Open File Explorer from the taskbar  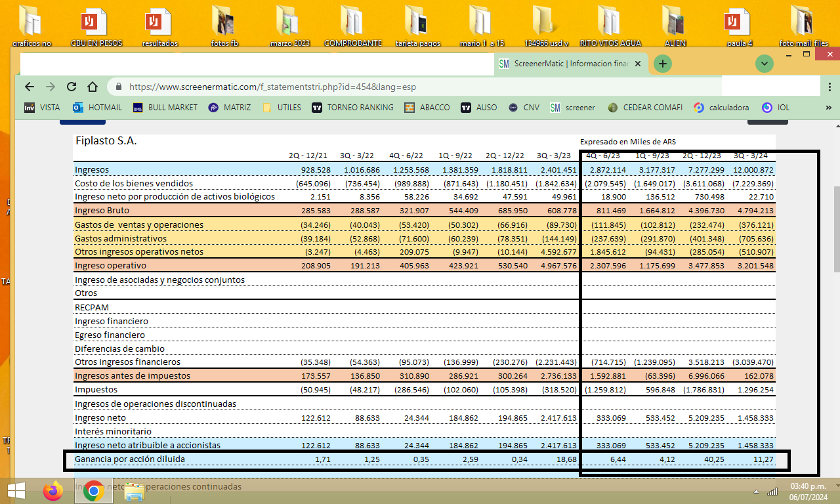[x=135, y=490]
